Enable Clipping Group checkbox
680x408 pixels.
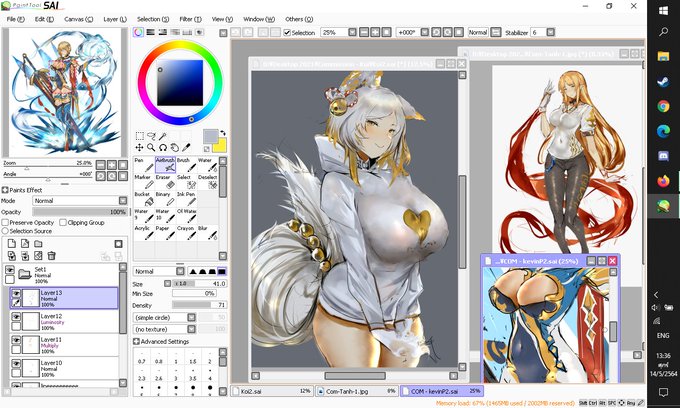(x=63, y=222)
